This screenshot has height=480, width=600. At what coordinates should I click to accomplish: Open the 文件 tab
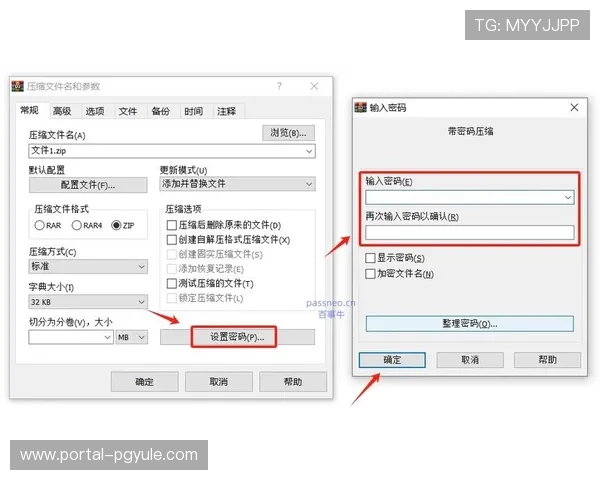tap(128, 111)
